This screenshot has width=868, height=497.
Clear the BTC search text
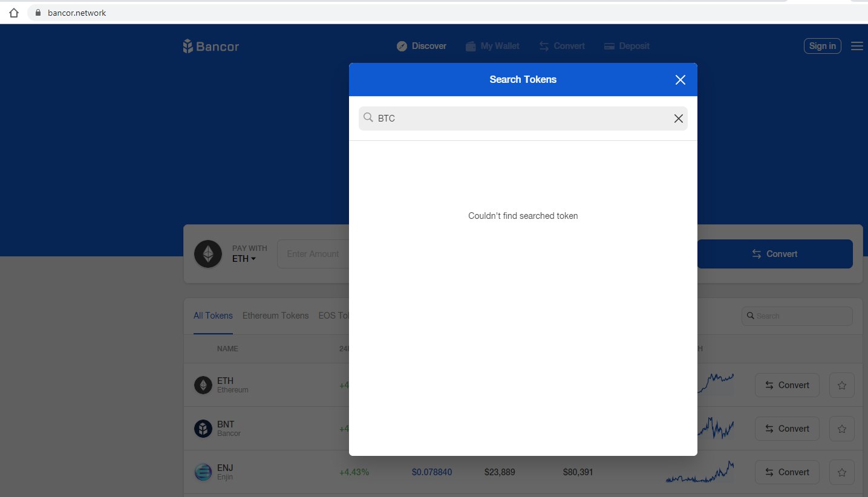pos(678,119)
